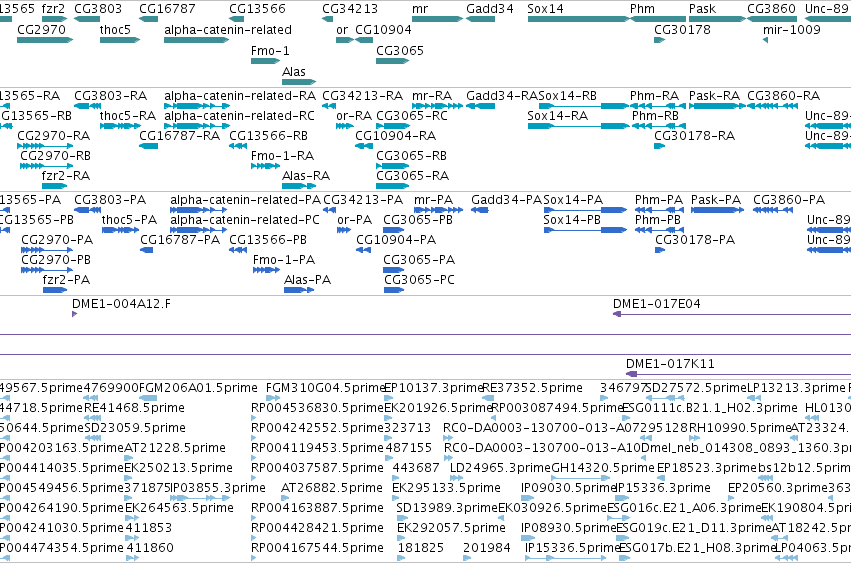851x563 pixels.
Task: Click transcript Pask-RA
Action: pyautogui.click(x=714, y=96)
